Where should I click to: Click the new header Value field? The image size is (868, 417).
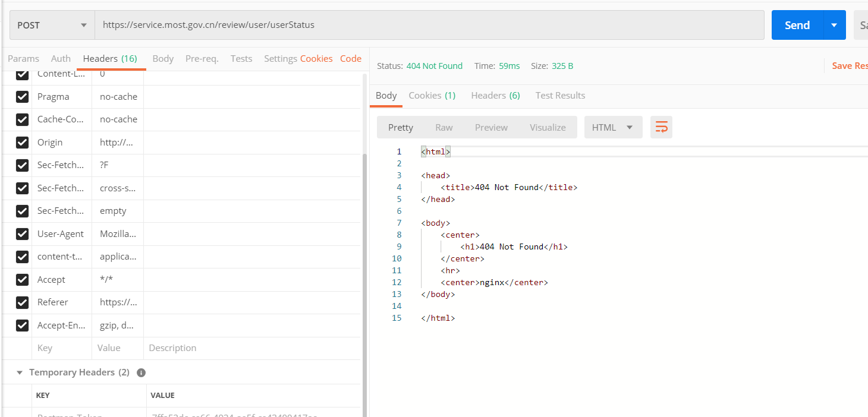pyautogui.click(x=118, y=348)
